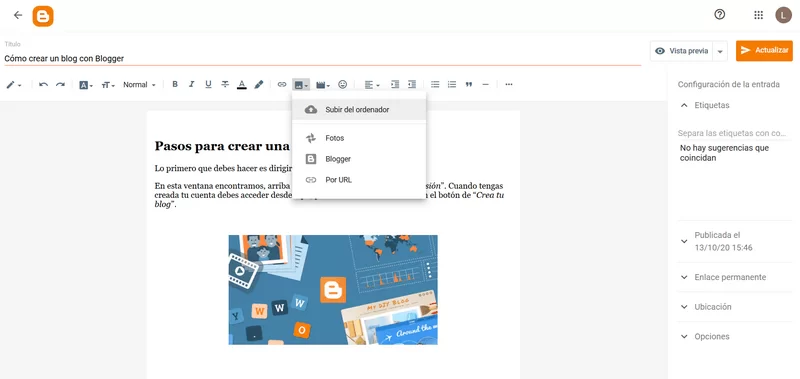Select Por URL from image menu

[359, 180]
